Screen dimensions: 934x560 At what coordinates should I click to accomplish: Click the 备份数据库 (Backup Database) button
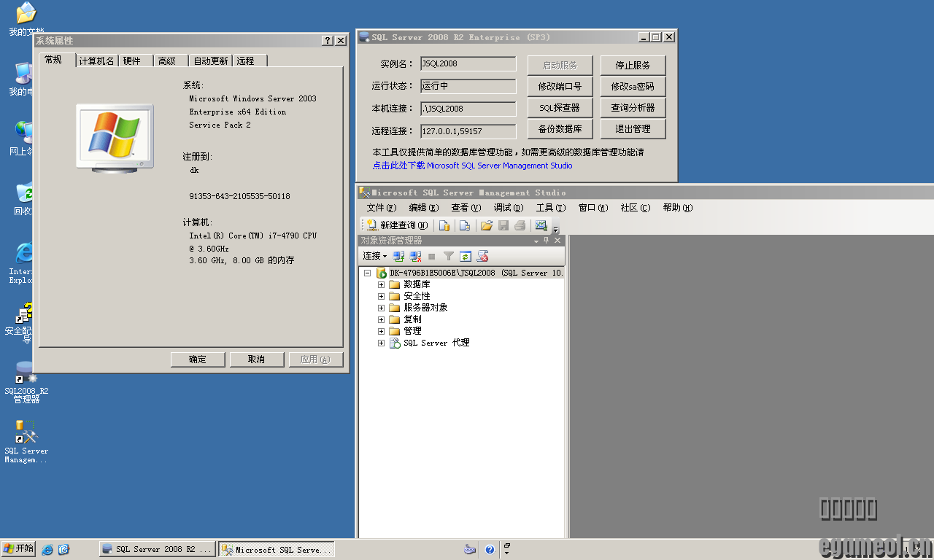(x=560, y=129)
